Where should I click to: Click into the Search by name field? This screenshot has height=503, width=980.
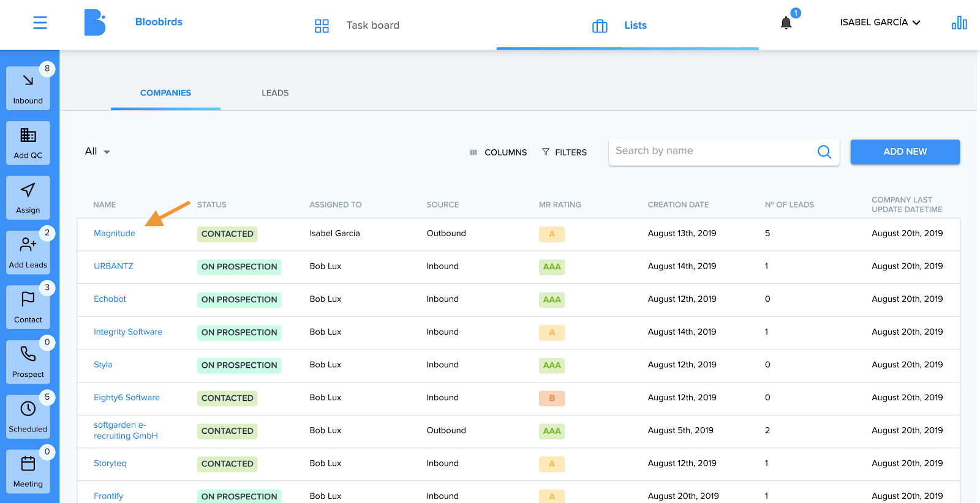tap(714, 151)
